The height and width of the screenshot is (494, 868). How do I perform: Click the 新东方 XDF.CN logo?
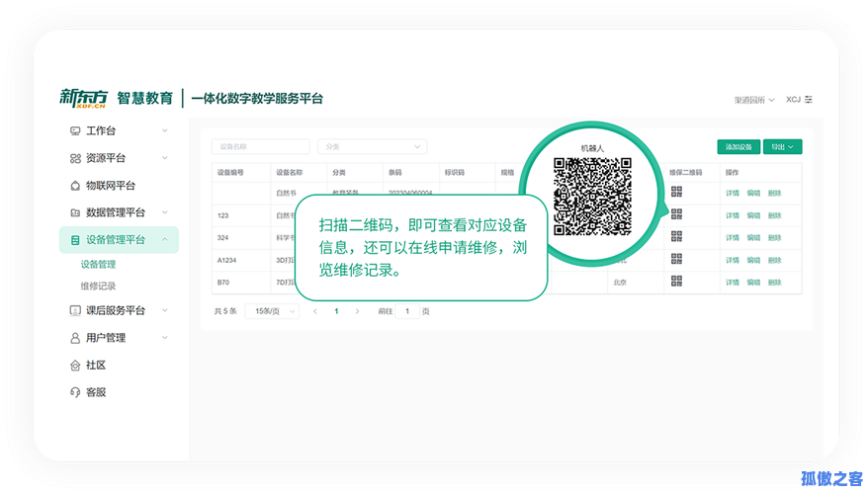pos(84,98)
